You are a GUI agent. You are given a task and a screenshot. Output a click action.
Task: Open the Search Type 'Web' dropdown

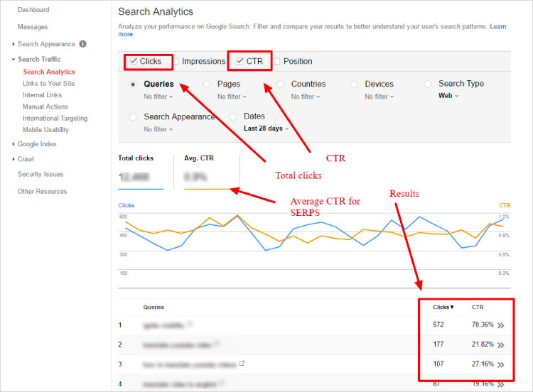[x=447, y=96]
